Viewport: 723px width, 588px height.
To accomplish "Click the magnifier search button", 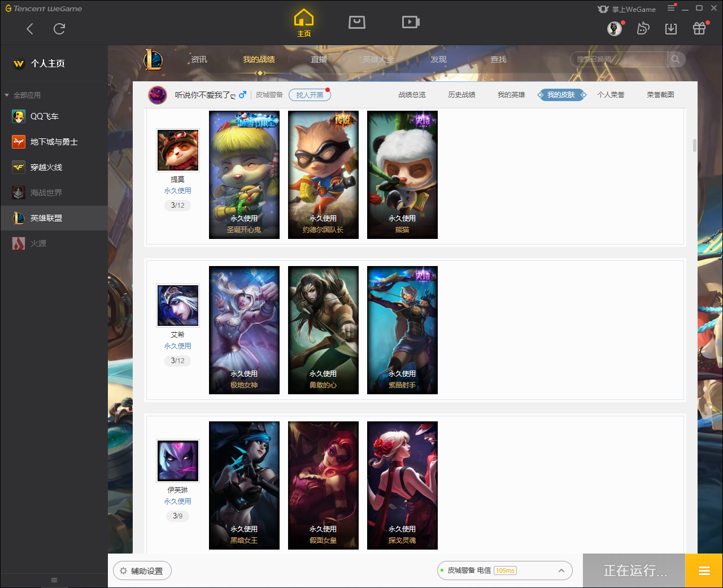I will (676, 59).
